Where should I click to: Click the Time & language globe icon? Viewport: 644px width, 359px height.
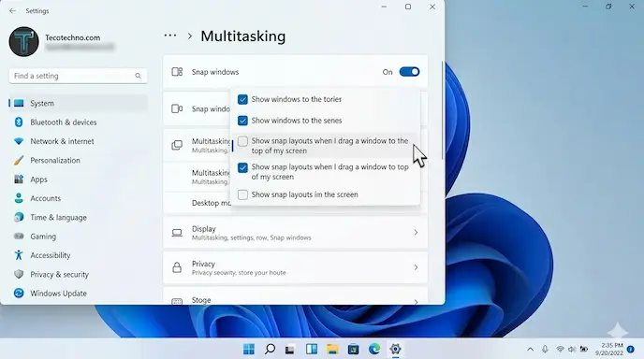click(19, 218)
